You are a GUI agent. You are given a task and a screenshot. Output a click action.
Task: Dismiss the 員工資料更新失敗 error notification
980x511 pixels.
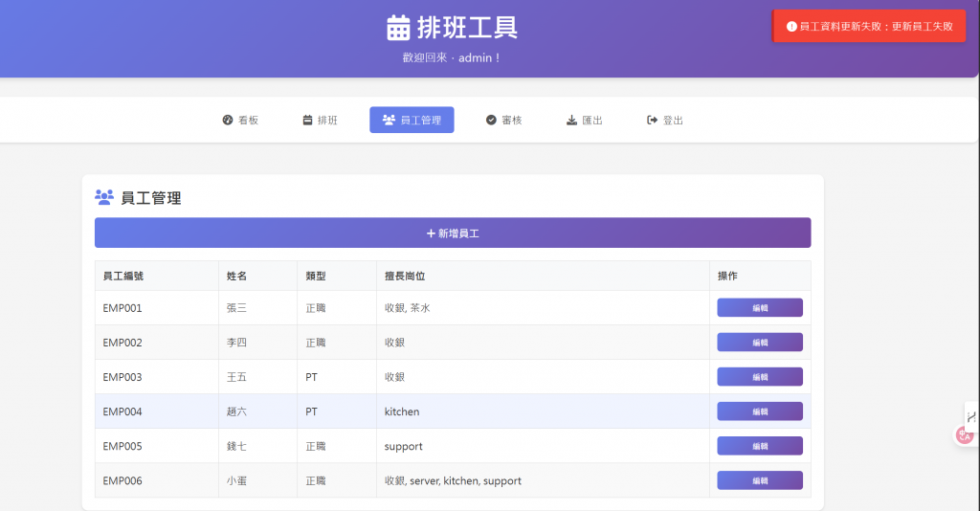[869, 26]
